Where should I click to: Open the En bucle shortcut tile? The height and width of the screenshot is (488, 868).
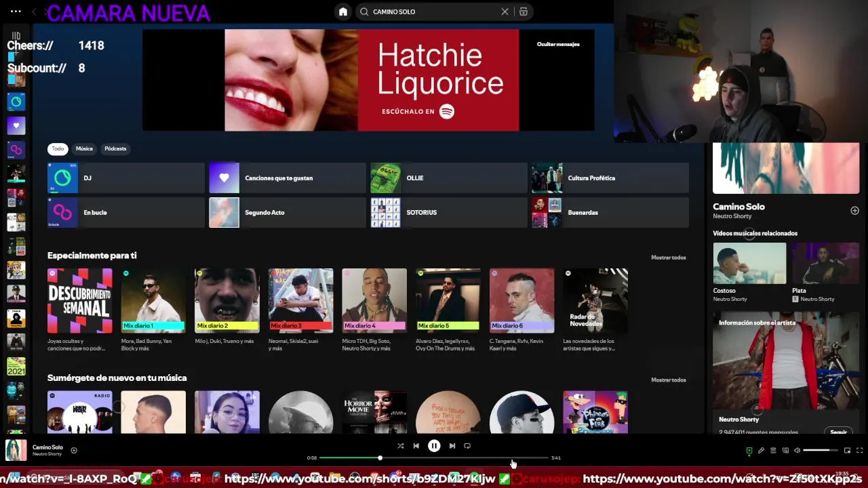pyautogui.click(x=126, y=212)
